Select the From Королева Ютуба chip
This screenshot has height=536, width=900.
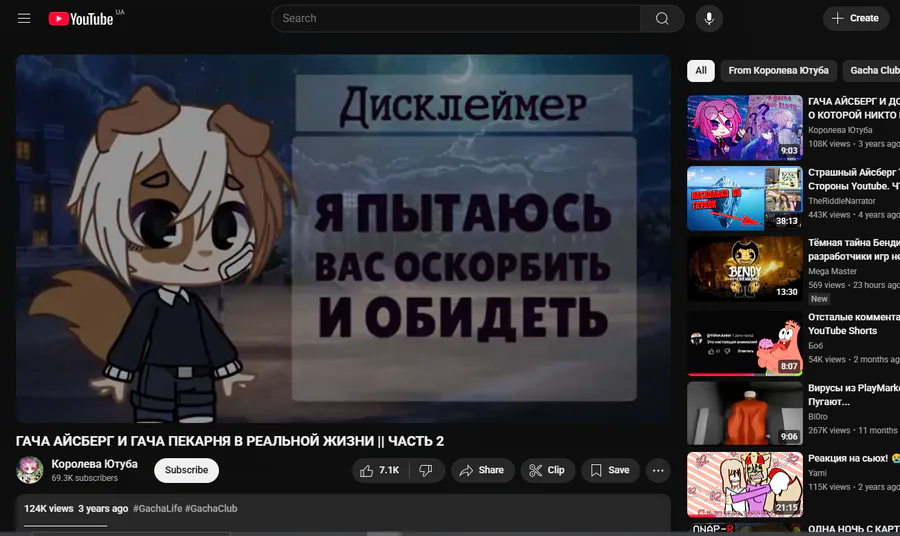(778, 71)
